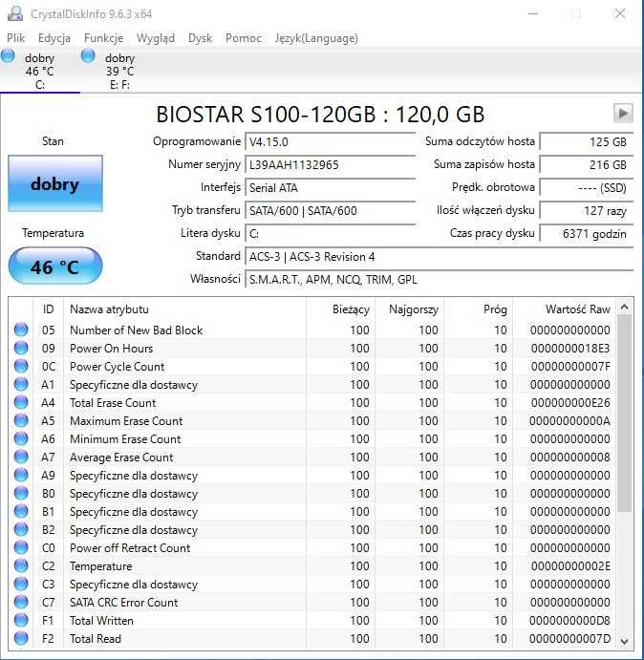Click status icon of Average Erase Count row
Image resolution: width=644 pixels, height=660 pixels.
[x=21, y=457]
